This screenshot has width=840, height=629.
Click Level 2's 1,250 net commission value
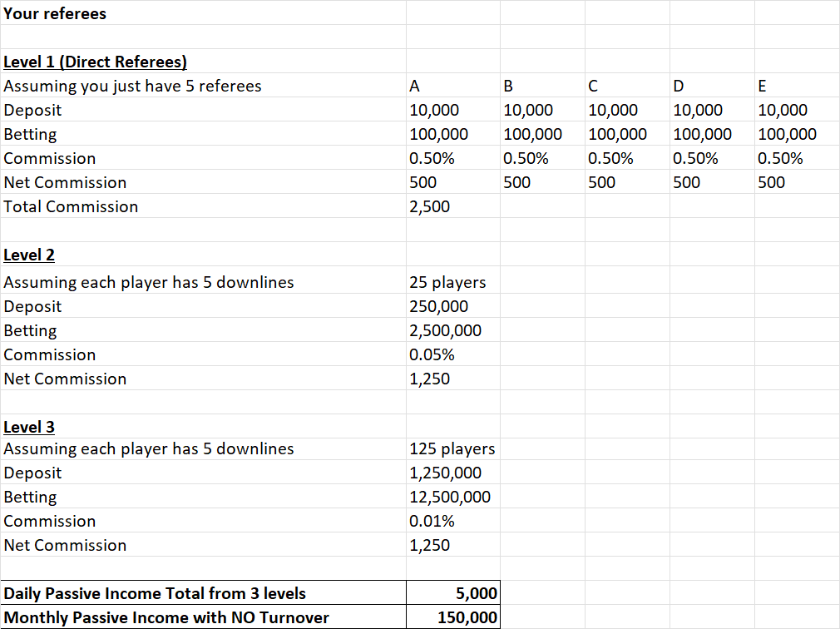click(x=430, y=379)
